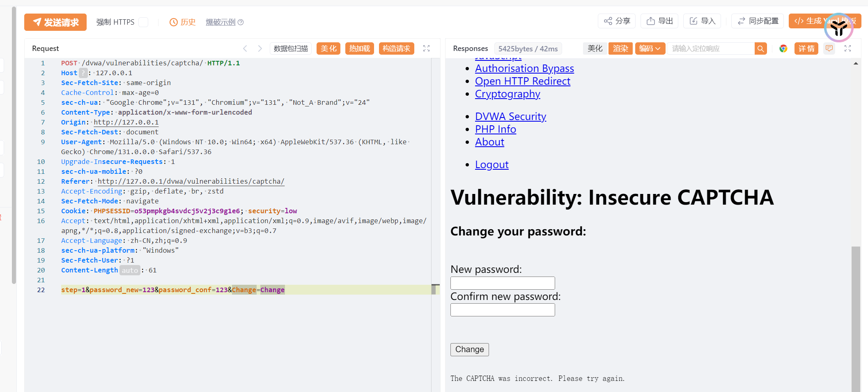
Task: Click the Cryptography link
Action: click(507, 94)
